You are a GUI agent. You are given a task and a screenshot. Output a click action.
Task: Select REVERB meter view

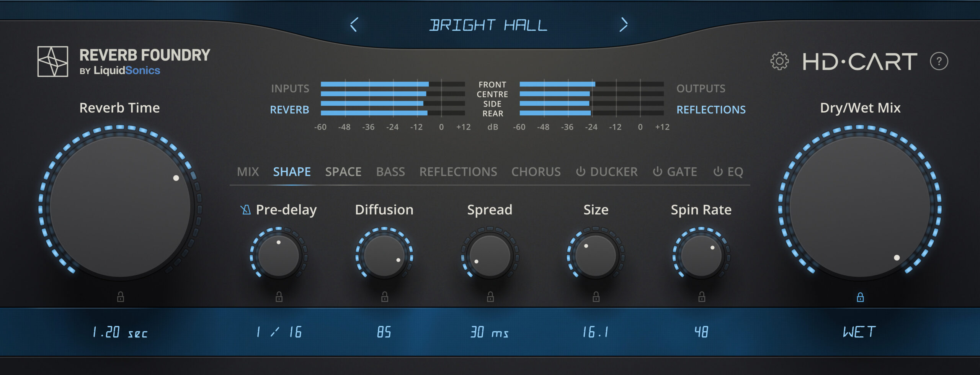click(x=289, y=110)
